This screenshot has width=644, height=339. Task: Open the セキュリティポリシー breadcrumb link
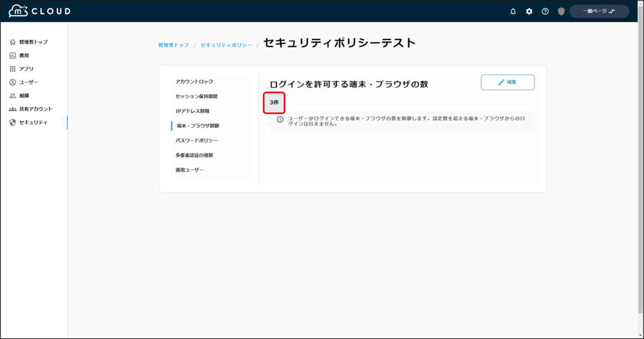click(x=226, y=45)
